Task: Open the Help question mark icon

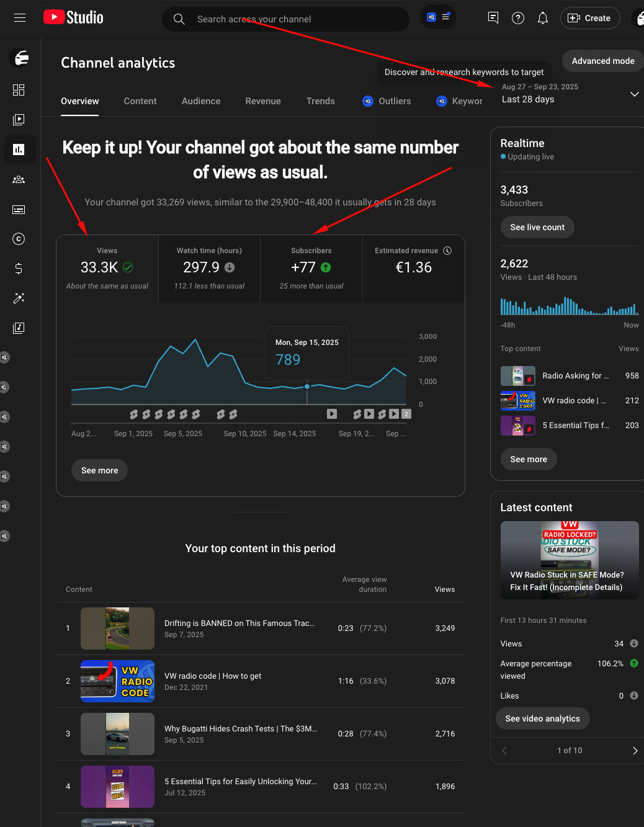Action: tap(518, 18)
